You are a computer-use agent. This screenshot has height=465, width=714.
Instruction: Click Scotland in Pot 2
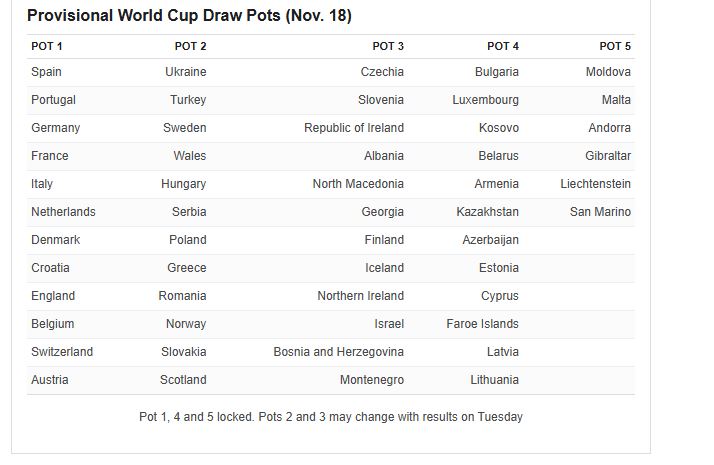click(183, 380)
